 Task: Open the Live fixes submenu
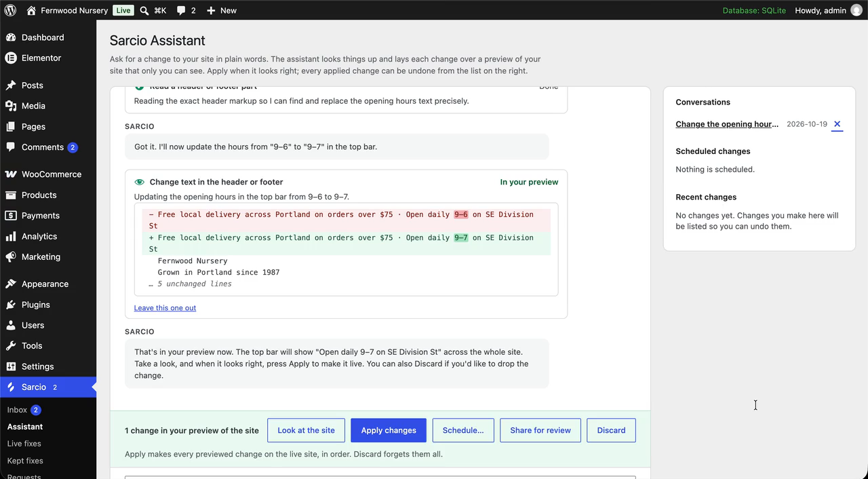(24, 444)
